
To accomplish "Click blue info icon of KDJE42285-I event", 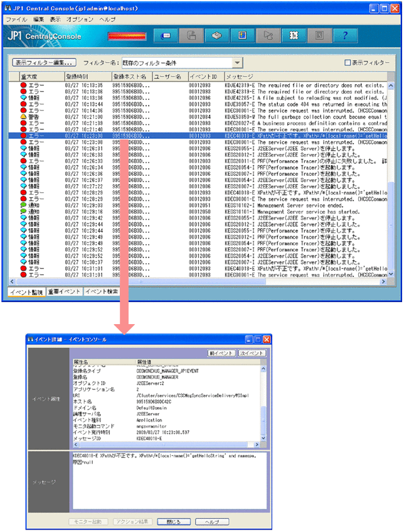I will coord(23,98).
